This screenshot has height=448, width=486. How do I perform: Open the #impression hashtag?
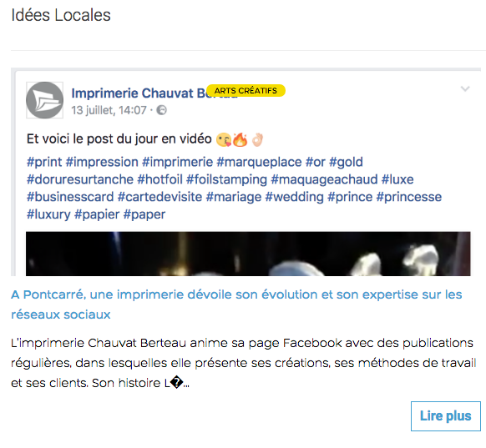pos(102,162)
